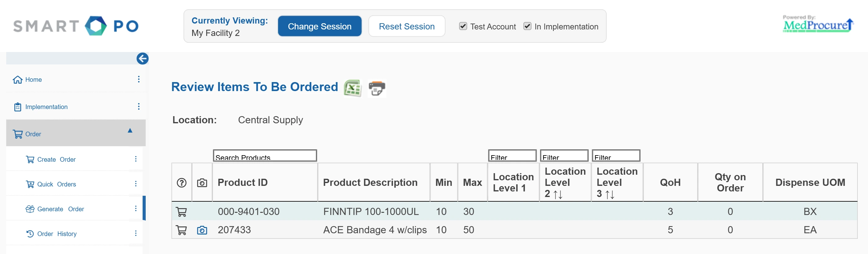Go to Order History
The width and height of the screenshot is (868, 254).
(57, 234)
